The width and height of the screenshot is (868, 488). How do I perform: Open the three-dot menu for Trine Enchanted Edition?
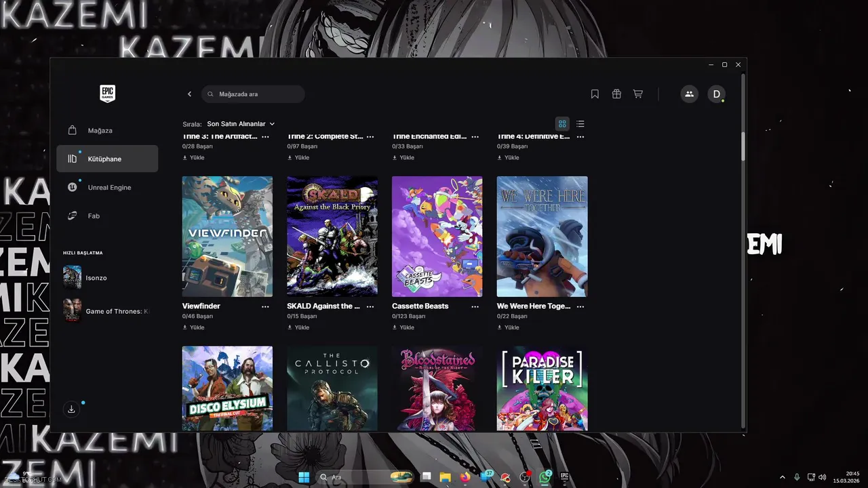[x=475, y=137]
